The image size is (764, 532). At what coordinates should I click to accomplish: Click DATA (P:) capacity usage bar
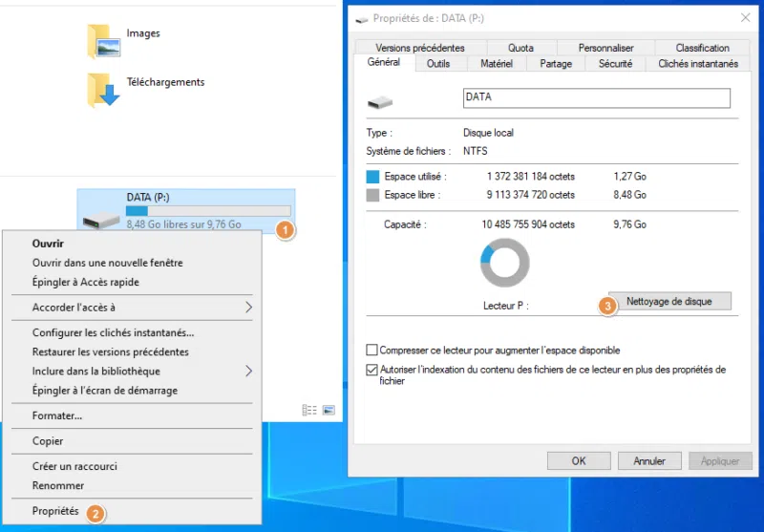pyautogui.click(x=208, y=211)
